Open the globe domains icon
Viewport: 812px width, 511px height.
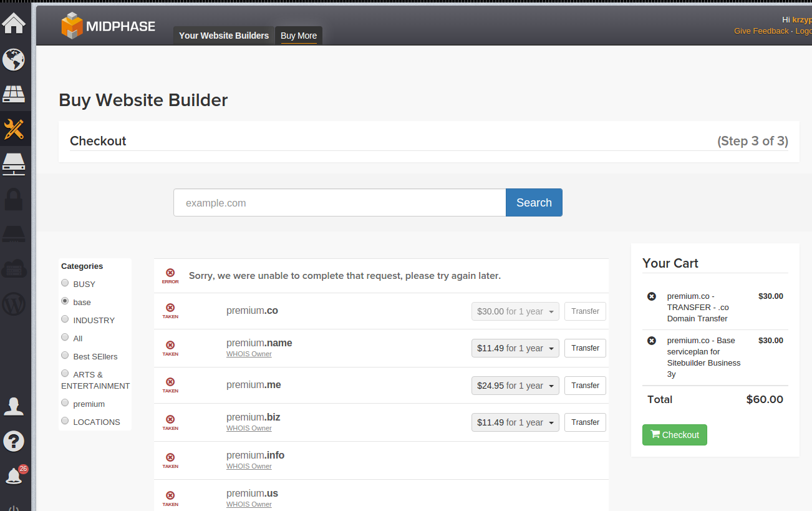(x=14, y=60)
